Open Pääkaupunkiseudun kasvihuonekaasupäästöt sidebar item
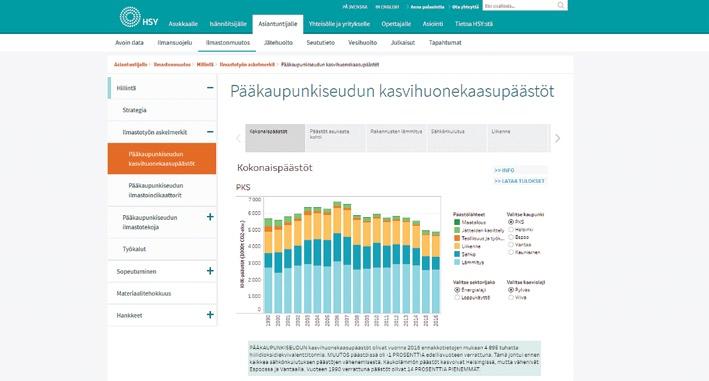Screen dimensions: 709x381 [162, 159]
